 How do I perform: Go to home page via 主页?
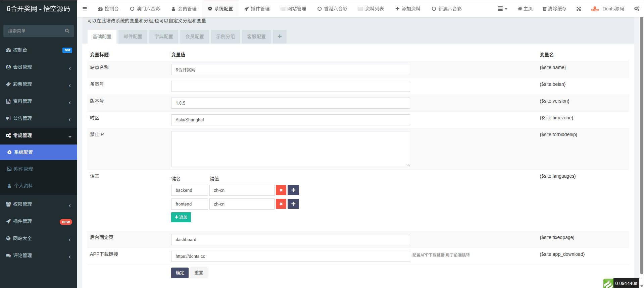pos(525,9)
